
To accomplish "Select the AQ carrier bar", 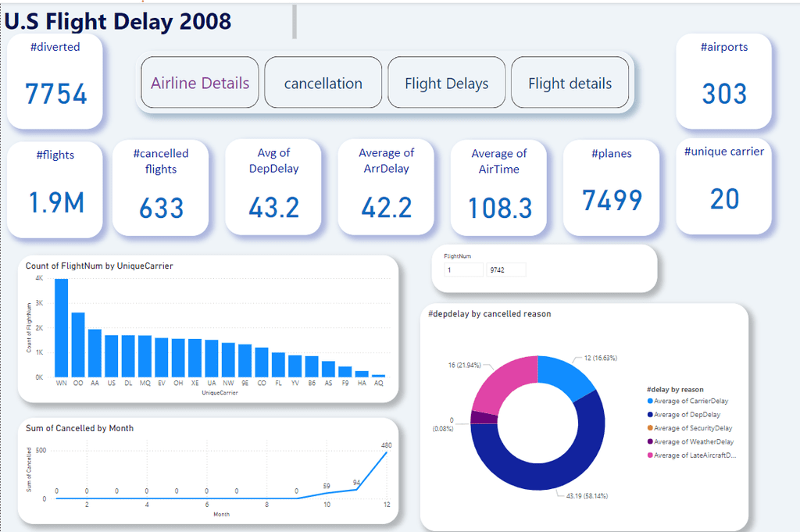I will (x=379, y=376).
